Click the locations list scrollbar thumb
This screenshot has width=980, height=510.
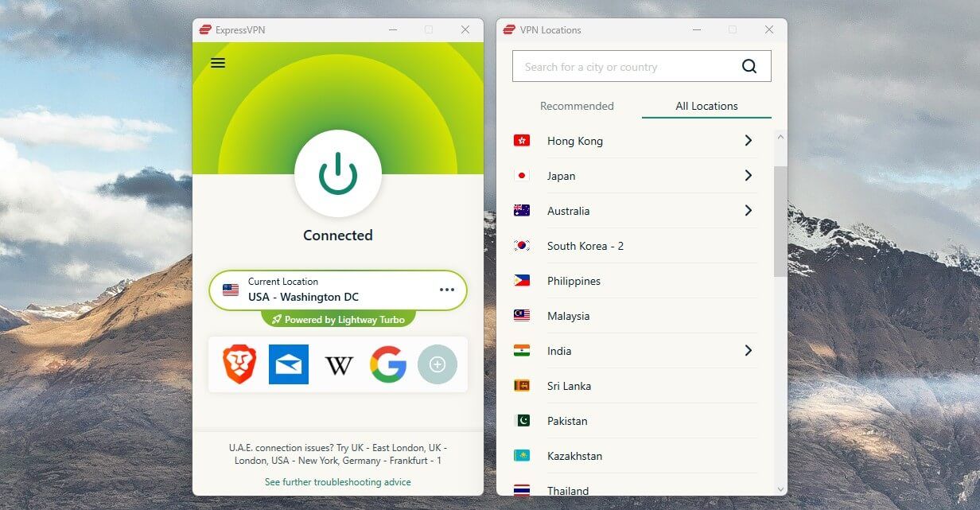tap(780, 221)
